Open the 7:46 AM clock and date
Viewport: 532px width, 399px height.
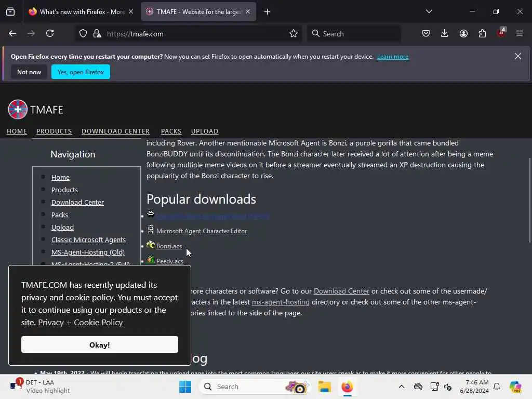pos(474,387)
